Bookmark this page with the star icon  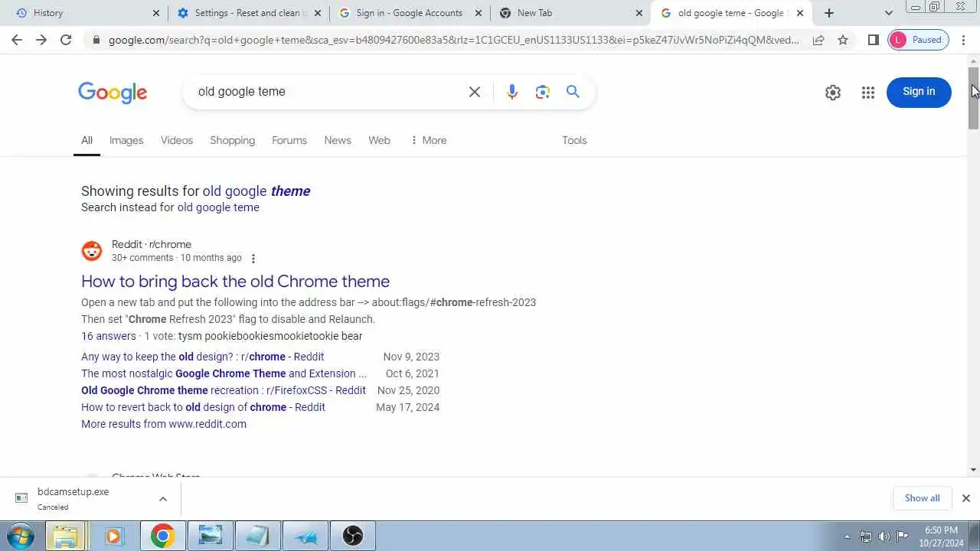tap(843, 40)
